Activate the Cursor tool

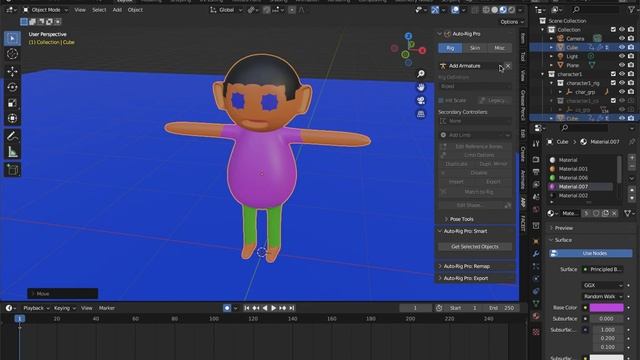(12, 54)
